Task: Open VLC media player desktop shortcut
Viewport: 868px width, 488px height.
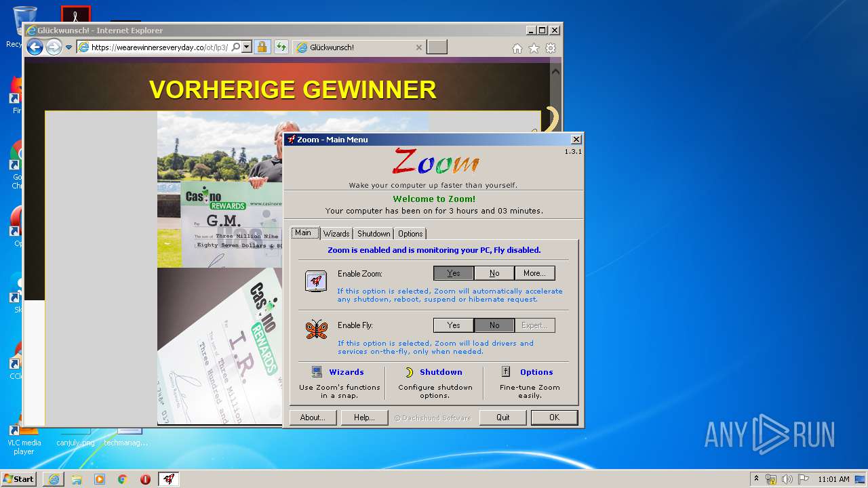Action: 24,439
